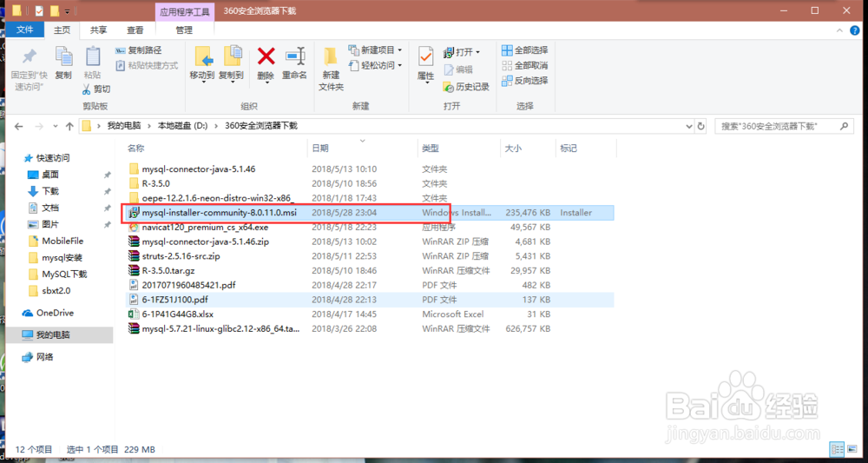Open Downloads (下载) in the sidebar

[x=43, y=191]
